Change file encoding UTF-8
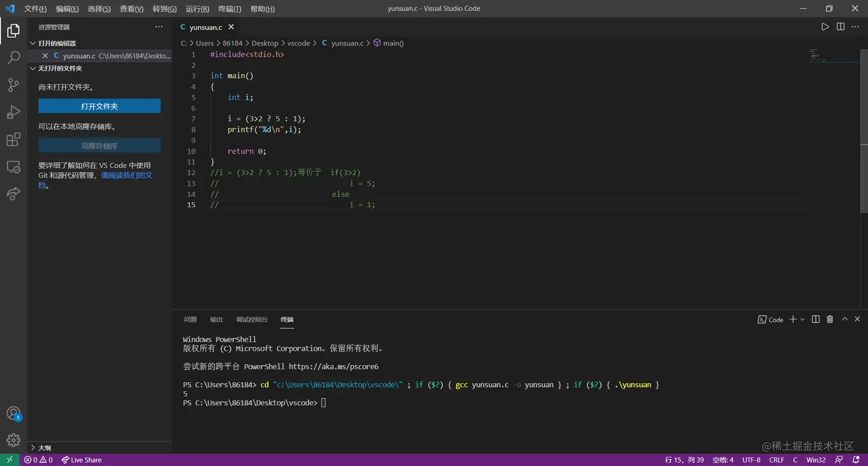 tap(751, 460)
